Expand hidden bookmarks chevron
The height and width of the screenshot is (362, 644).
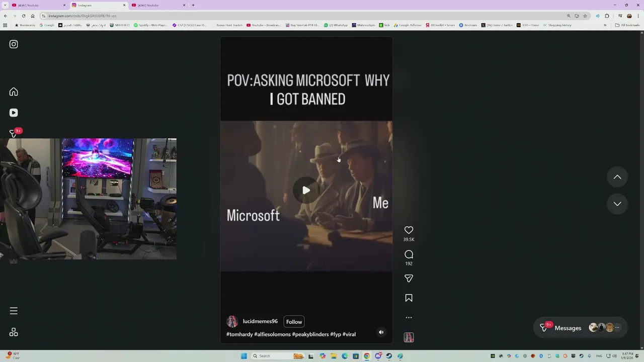coord(605,25)
